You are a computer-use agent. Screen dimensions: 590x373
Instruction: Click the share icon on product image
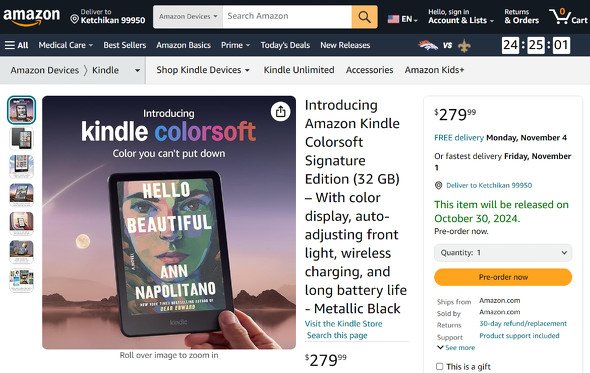(x=280, y=111)
